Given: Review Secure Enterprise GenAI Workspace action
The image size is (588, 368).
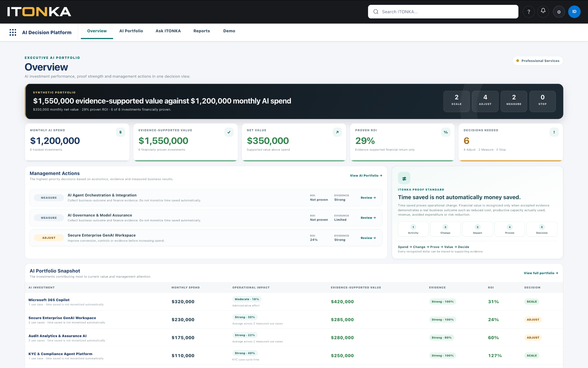Looking at the screenshot, I should coord(368,238).
